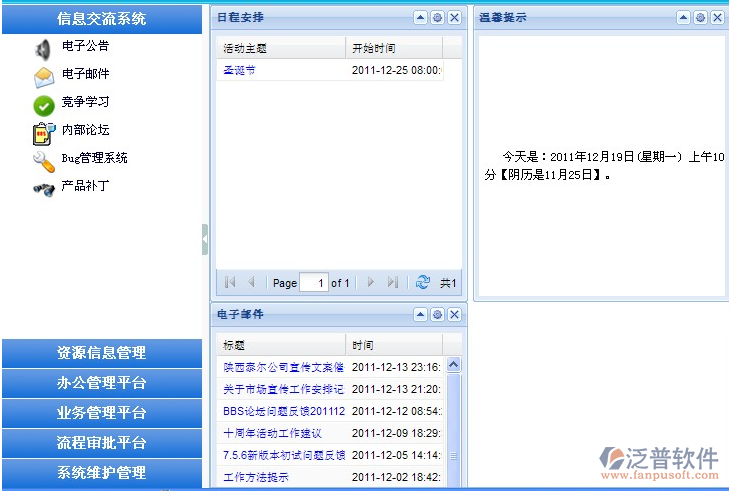Collapse the 电子邮件 panel

point(420,315)
